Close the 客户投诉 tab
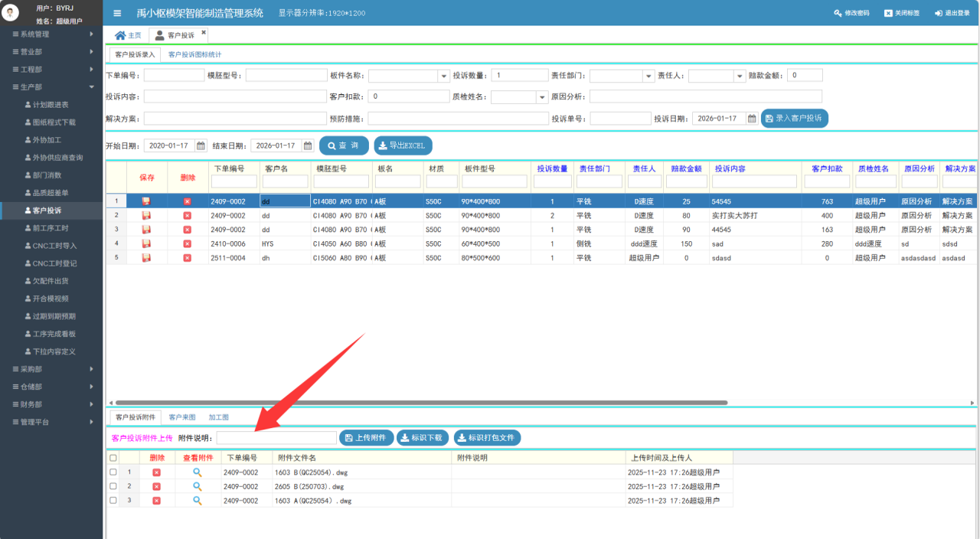Viewport: 980px width, 539px height. pos(204,32)
